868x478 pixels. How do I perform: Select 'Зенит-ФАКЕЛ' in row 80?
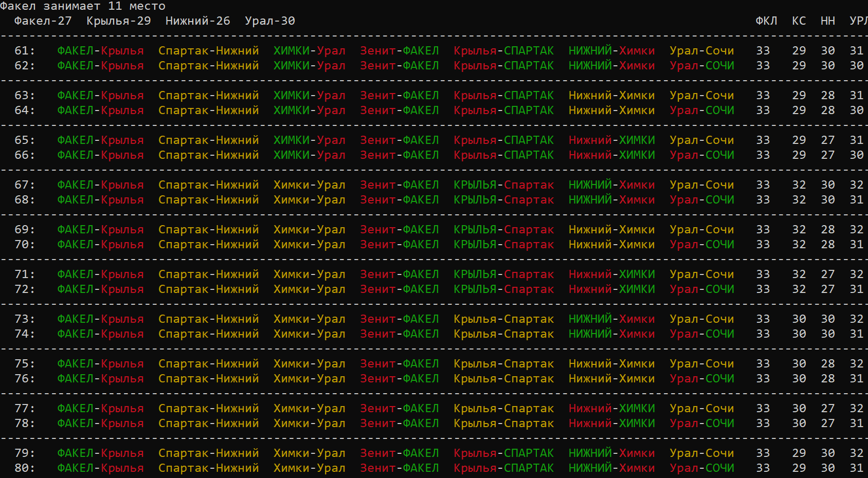coord(400,468)
